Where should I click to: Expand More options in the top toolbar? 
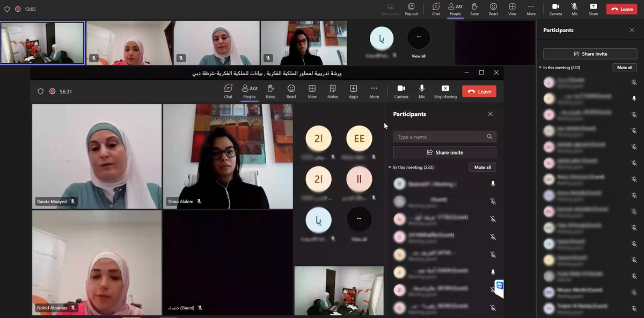pos(531,9)
